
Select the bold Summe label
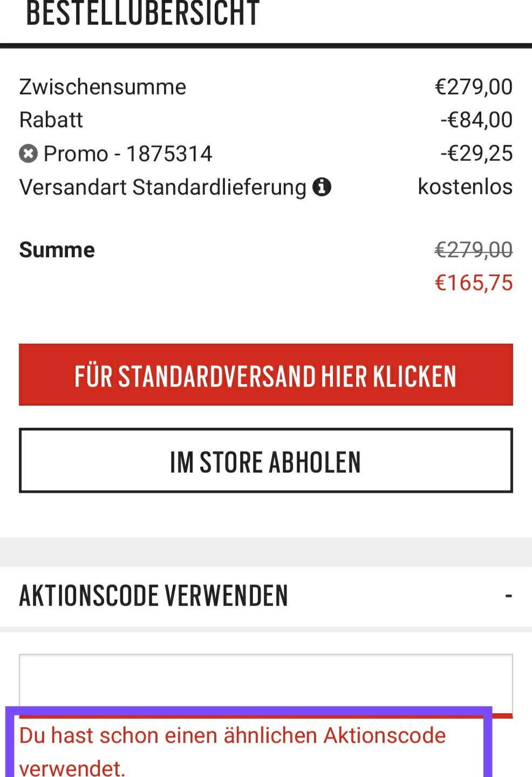[x=57, y=250]
